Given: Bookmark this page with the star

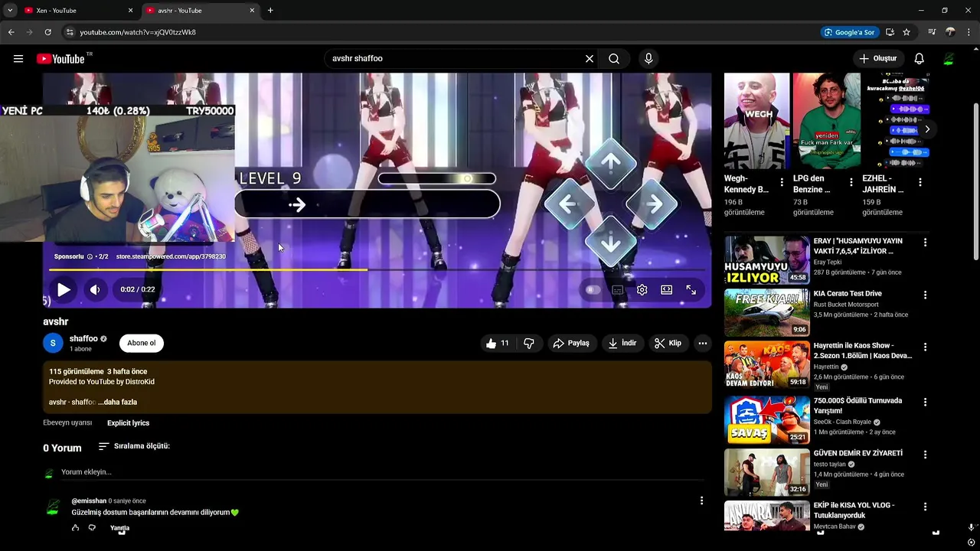Looking at the screenshot, I should tap(906, 32).
